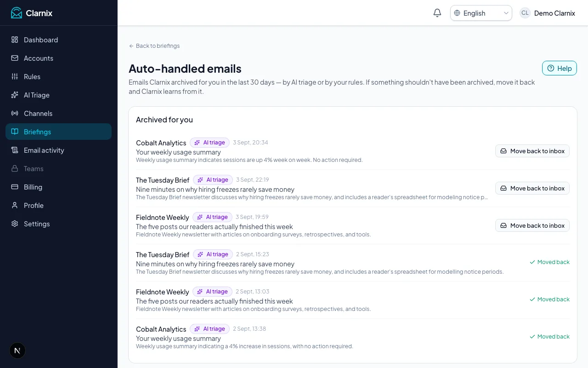This screenshot has height=368, width=588.
Task: Open Email activity page
Action: [58, 150]
